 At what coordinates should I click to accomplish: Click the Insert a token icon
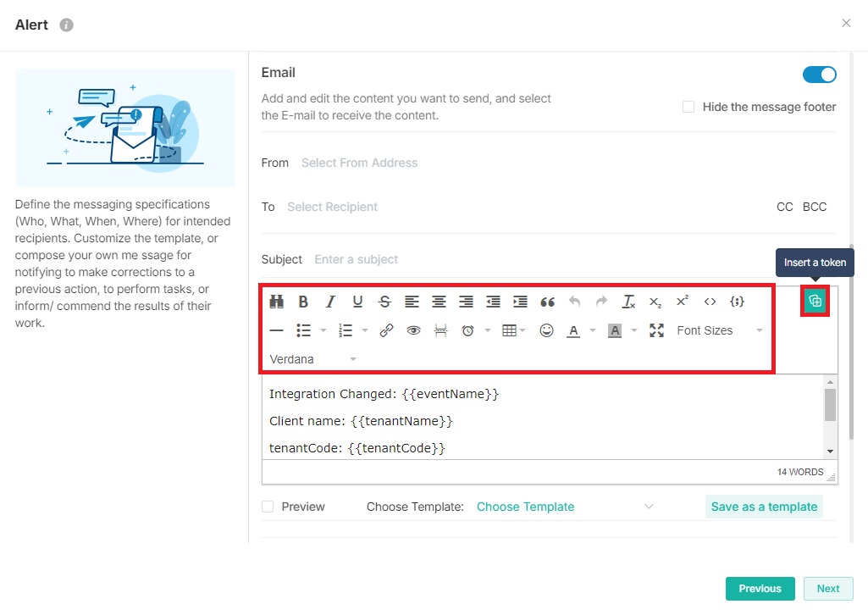click(x=815, y=301)
